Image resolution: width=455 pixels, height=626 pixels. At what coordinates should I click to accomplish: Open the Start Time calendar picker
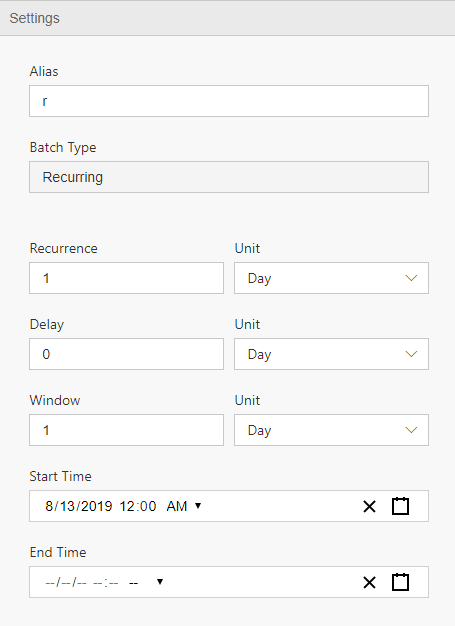point(400,506)
